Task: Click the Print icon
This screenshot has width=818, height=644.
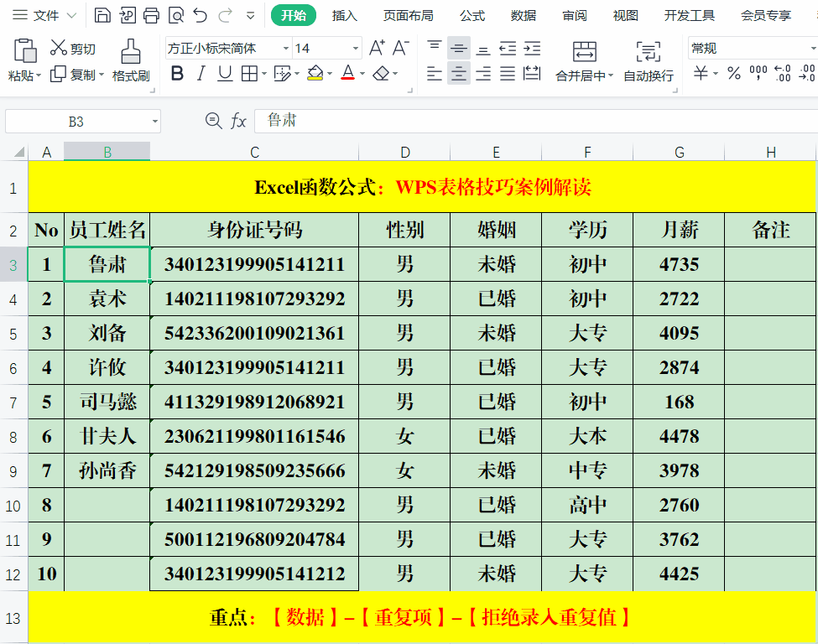Action: (151, 15)
